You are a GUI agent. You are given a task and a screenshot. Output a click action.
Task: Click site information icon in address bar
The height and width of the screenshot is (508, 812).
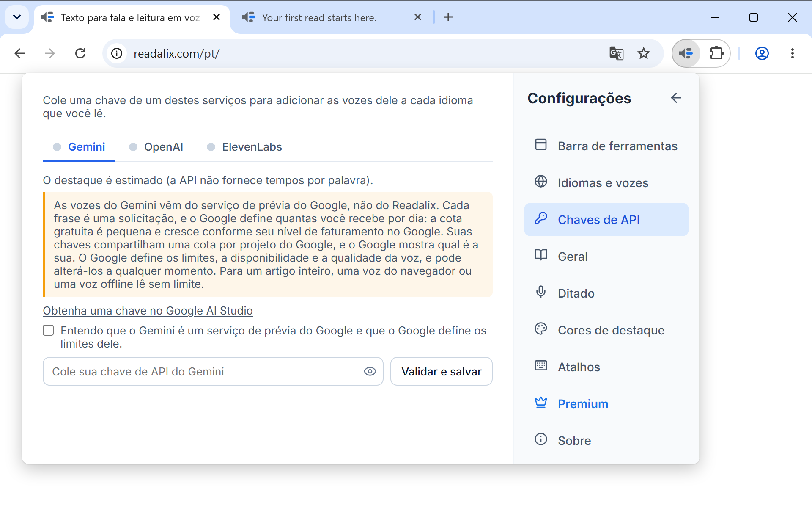point(117,53)
